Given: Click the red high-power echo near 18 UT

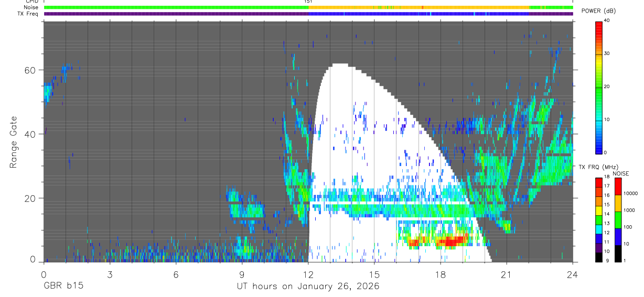Looking at the screenshot, I should (x=452, y=241).
